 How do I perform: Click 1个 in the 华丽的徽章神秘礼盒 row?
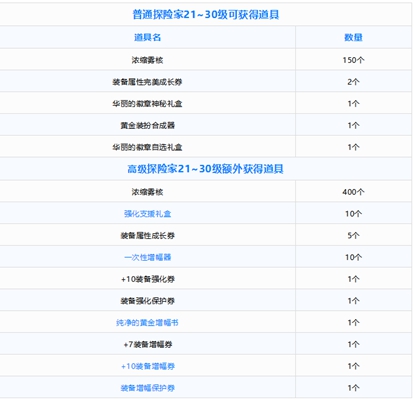(353, 104)
